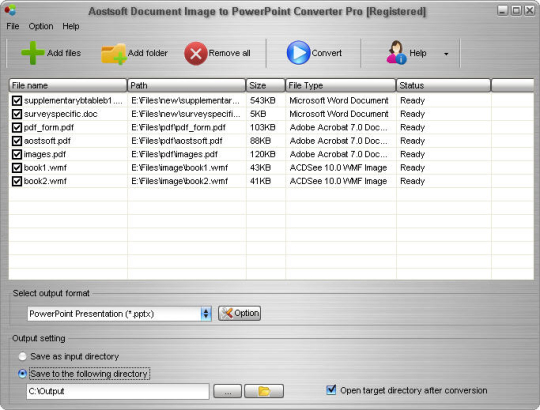Click File Type cell for surveyspecific.doc
Screen dimensions: 540x410
click(x=339, y=114)
